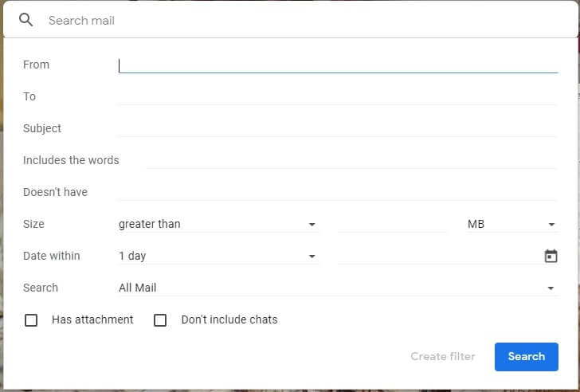Click the date input field
Image resolution: width=580 pixels, height=392 pixels.
438,256
